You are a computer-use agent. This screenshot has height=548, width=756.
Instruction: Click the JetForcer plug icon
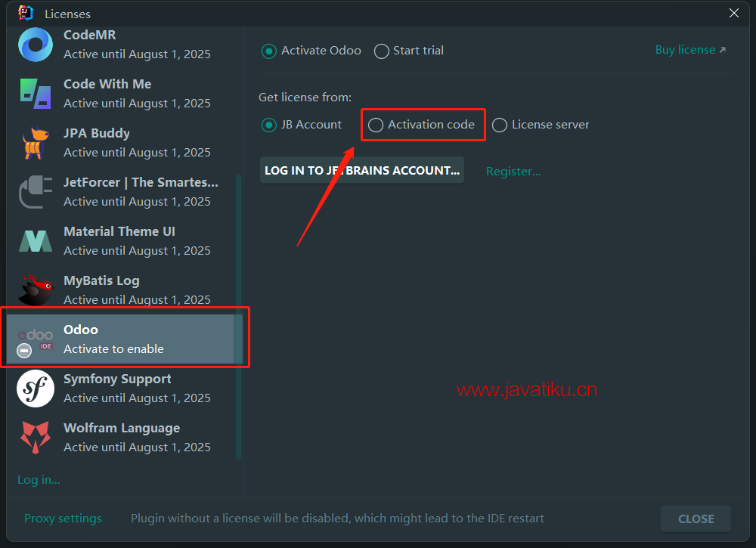(36, 192)
